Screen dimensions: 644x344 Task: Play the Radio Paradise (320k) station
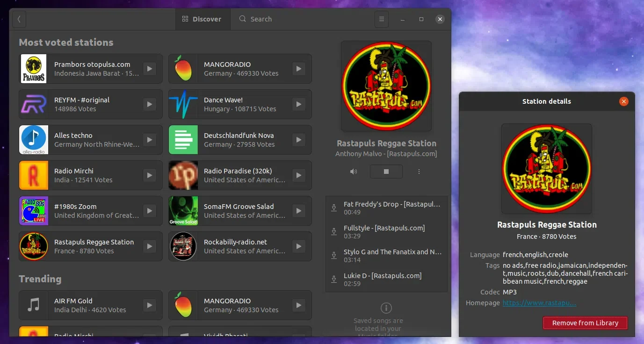(299, 175)
